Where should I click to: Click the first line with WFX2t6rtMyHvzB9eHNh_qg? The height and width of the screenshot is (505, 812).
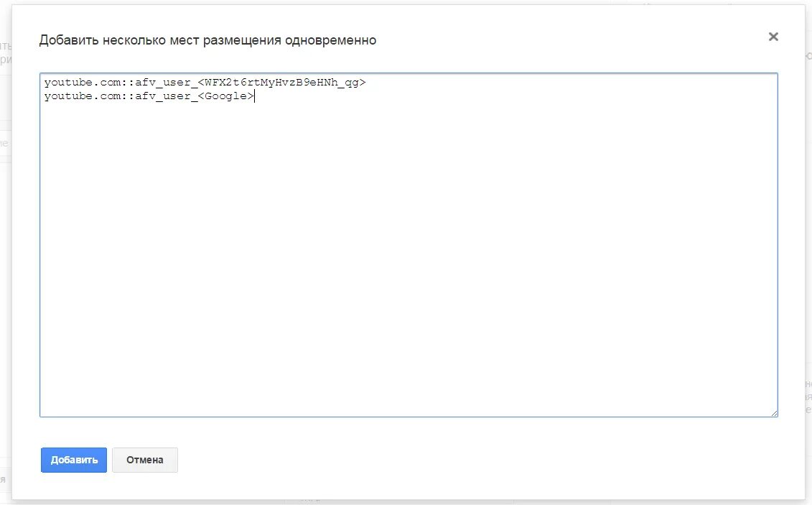coord(205,83)
